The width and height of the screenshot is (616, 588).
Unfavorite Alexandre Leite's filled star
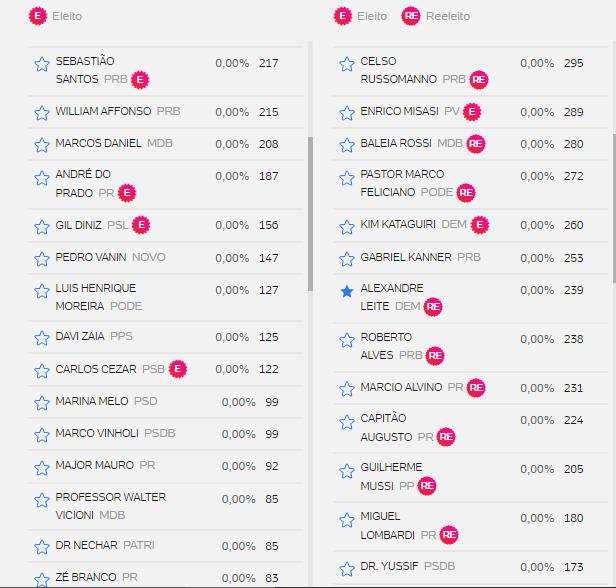click(x=347, y=291)
